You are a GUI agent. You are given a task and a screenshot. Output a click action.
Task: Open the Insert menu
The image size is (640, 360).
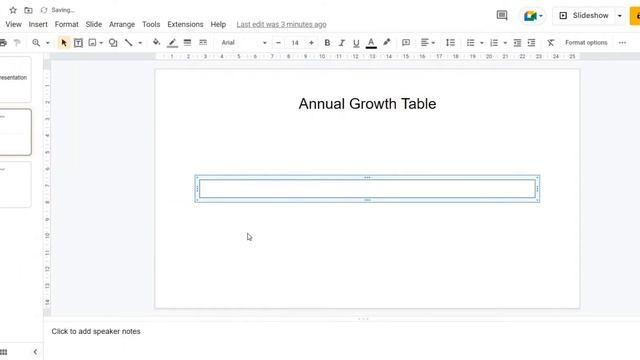[38, 24]
